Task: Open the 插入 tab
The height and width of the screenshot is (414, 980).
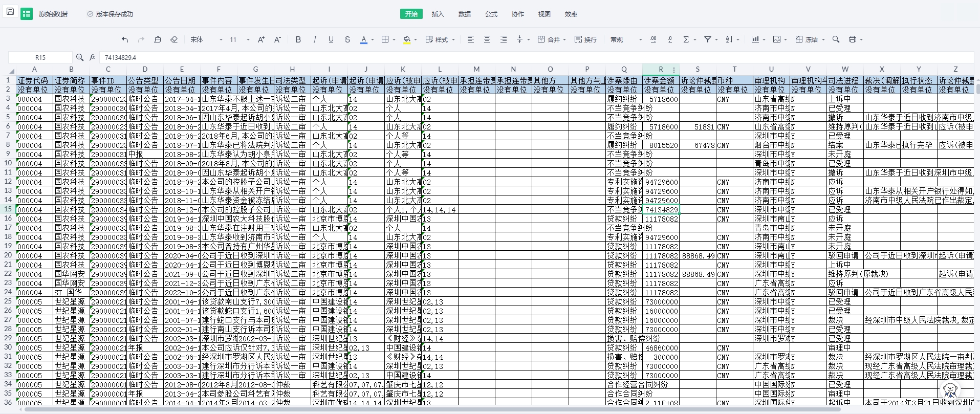Action: 438,14
